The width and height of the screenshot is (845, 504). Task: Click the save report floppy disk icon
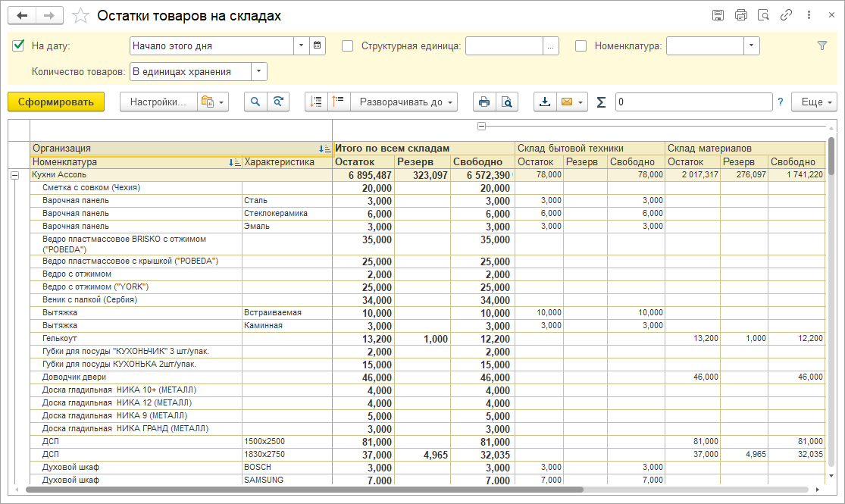[x=718, y=15]
